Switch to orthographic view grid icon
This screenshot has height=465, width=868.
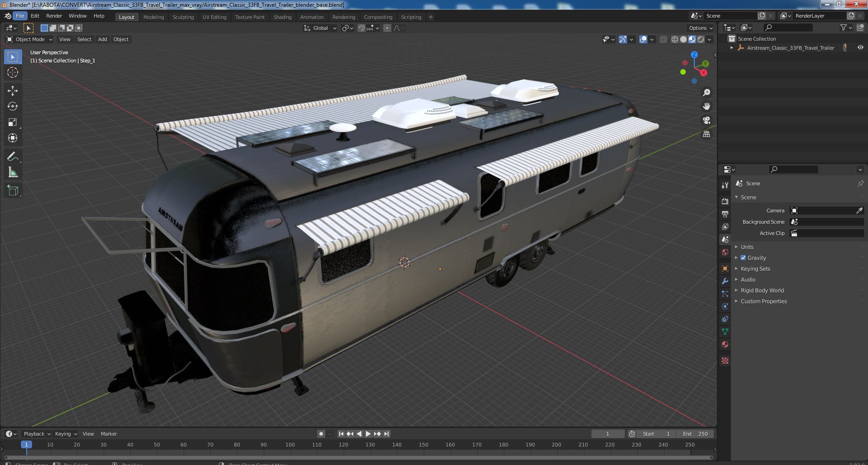tap(706, 134)
